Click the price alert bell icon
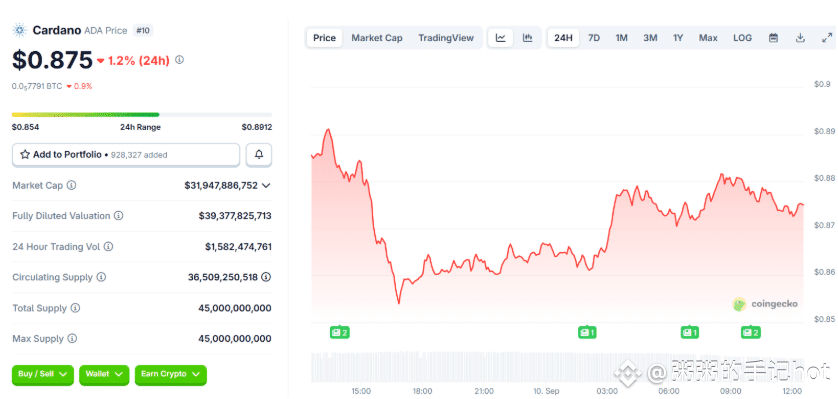 [x=259, y=155]
